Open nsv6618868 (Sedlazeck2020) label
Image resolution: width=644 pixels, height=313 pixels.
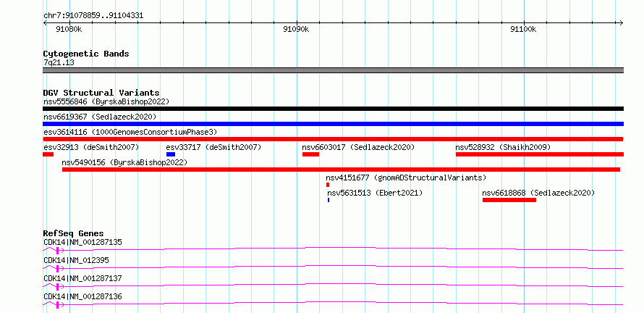[538, 193]
